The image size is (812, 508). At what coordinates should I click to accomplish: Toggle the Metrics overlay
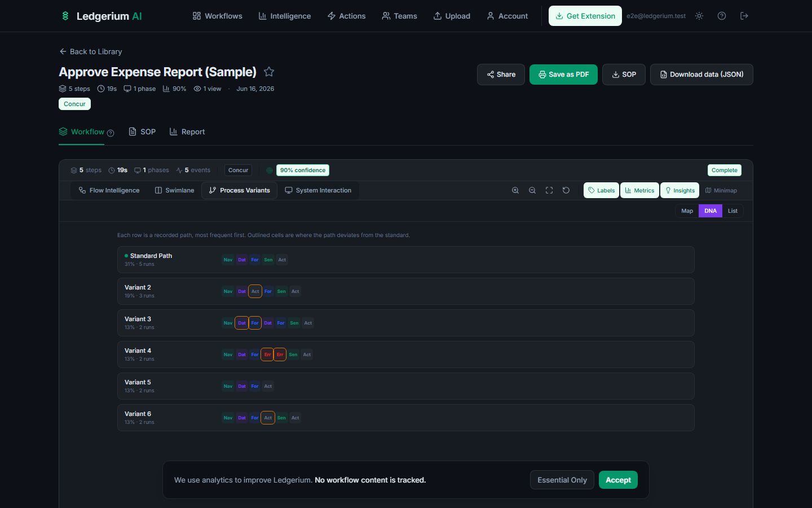639,190
